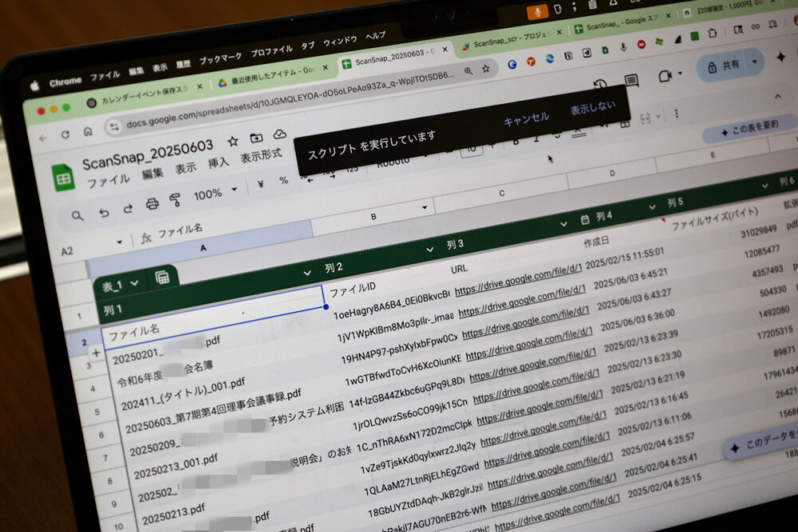The image size is (798, 532).
Task: Open the 列 2 column header dropdown
Action: [307, 273]
